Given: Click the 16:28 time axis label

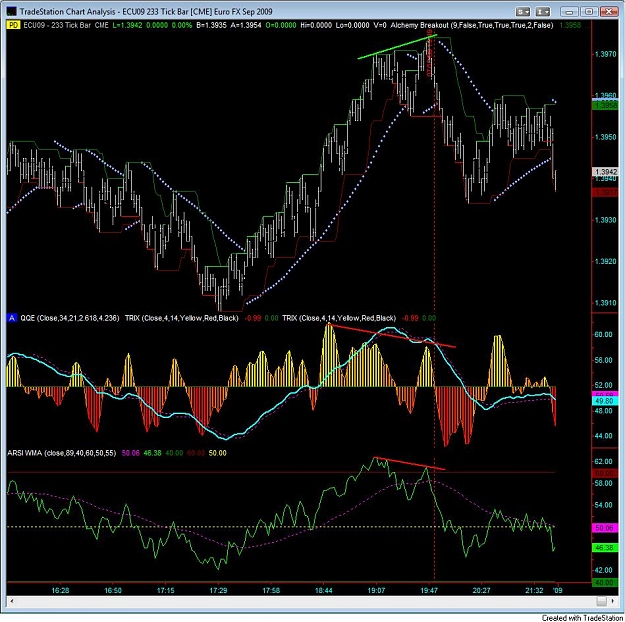Looking at the screenshot, I should click(60, 590).
